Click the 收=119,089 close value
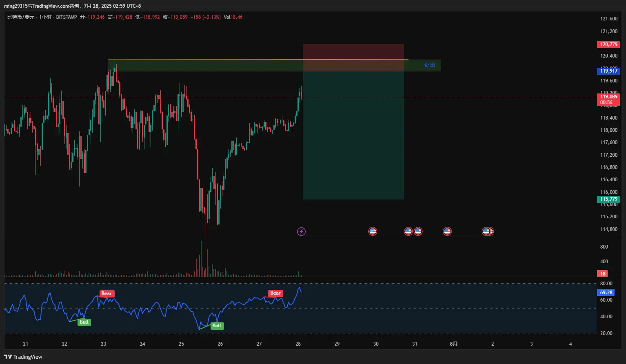This screenshot has height=364, width=626. 175,17
